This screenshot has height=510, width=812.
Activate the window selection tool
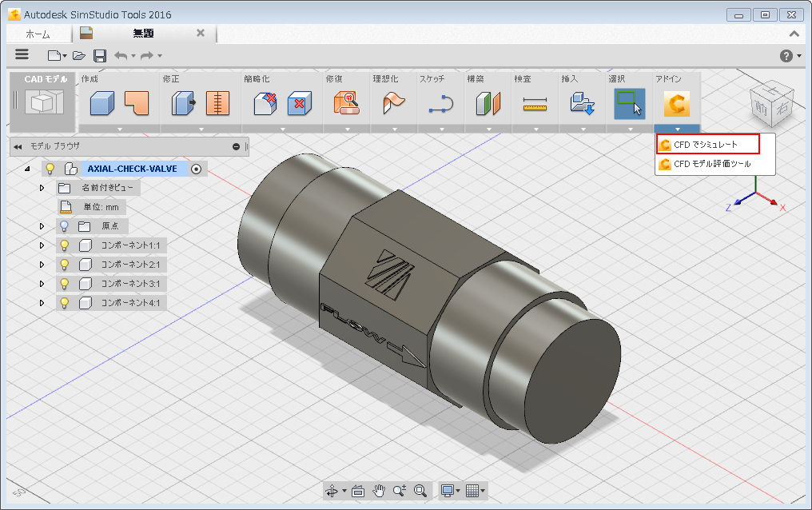[x=630, y=104]
